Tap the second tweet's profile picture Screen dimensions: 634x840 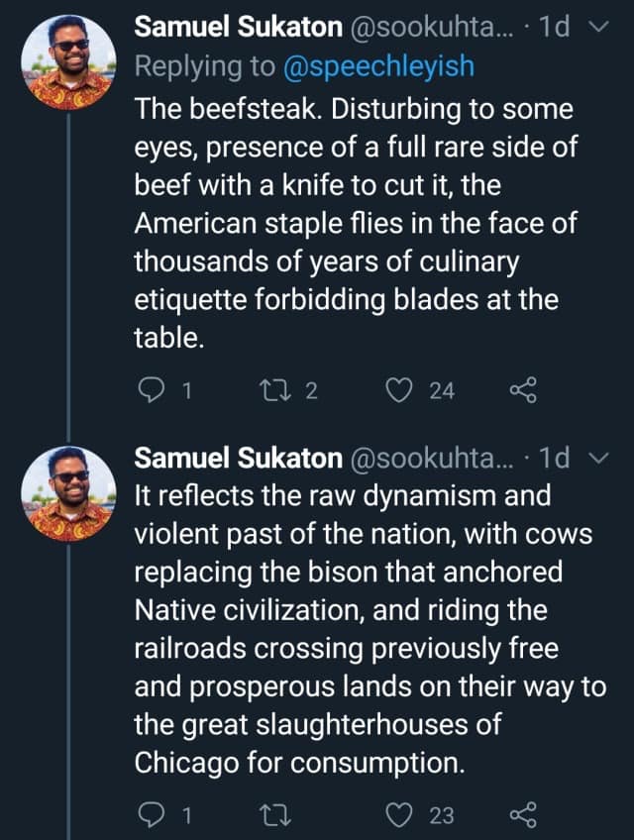coord(69,492)
